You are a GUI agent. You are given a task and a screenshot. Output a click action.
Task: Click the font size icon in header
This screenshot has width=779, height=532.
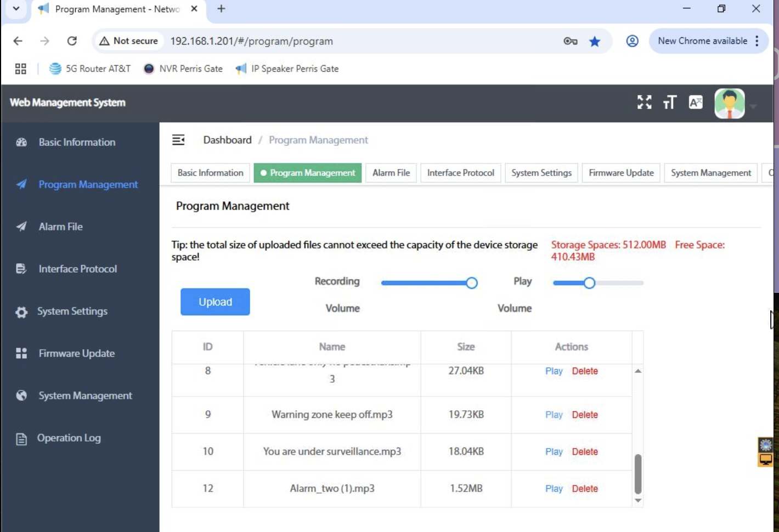click(x=670, y=102)
